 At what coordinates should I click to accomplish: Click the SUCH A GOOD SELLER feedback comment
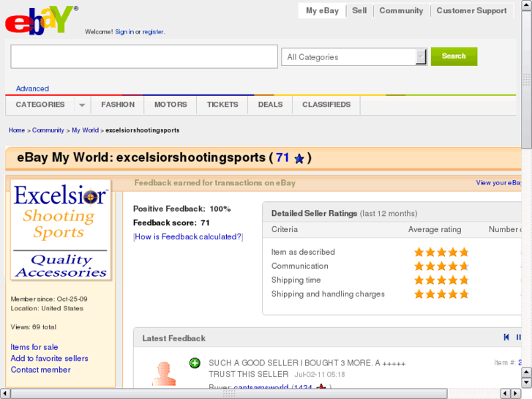coord(307,368)
